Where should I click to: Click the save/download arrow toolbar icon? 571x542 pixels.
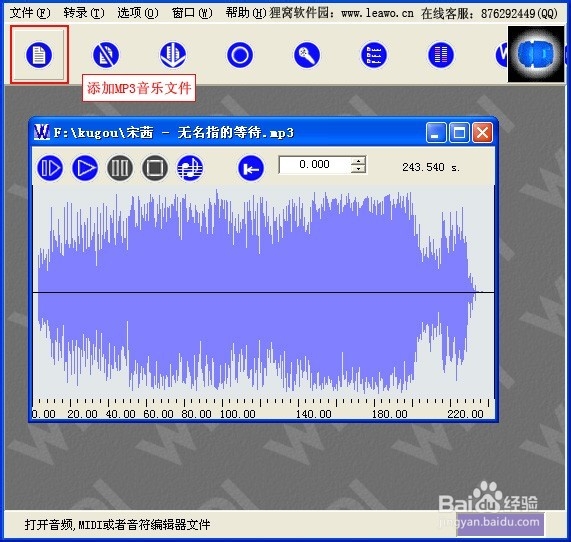173,55
